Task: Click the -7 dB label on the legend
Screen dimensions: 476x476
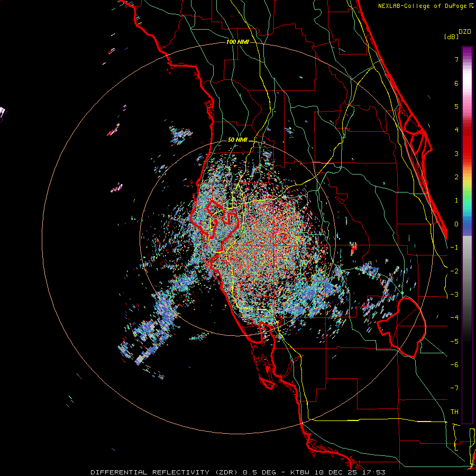Action: tap(454, 388)
